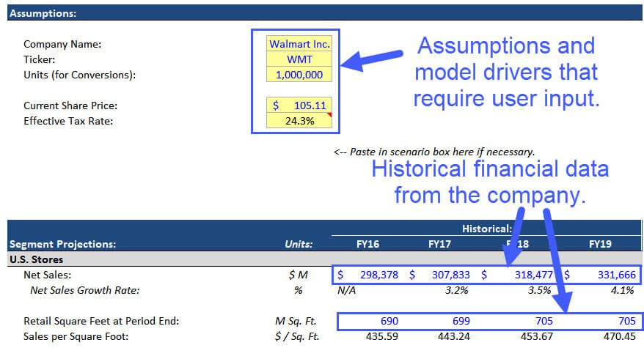Select the Historical header label
Viewport: 644px width, 348px height.
(x=487, y=229)
